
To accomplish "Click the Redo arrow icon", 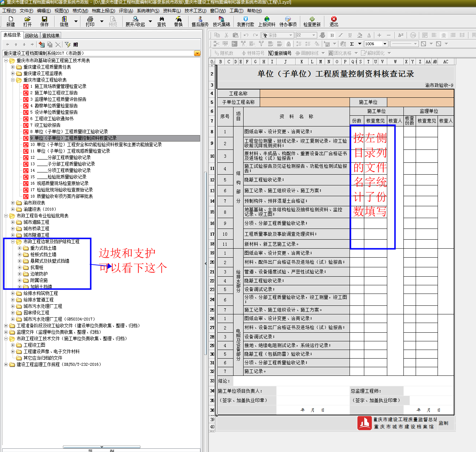I will pyautogui.click(x=255, y=35).
